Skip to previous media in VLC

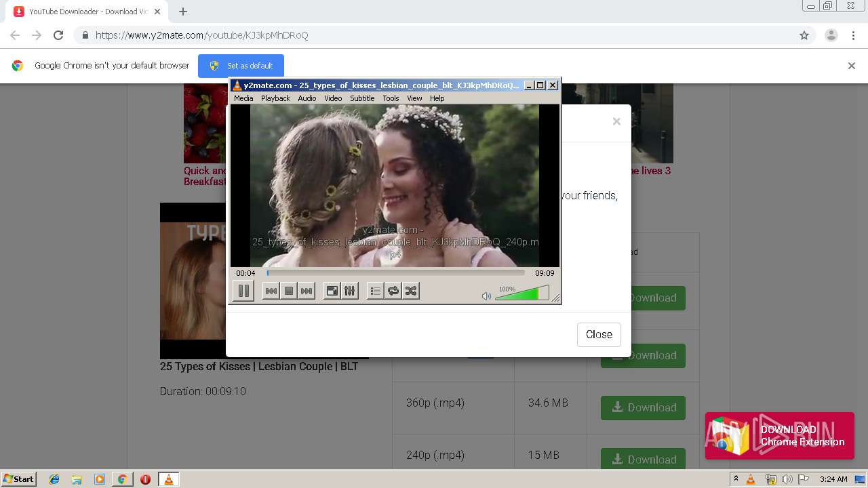[271, 291]
